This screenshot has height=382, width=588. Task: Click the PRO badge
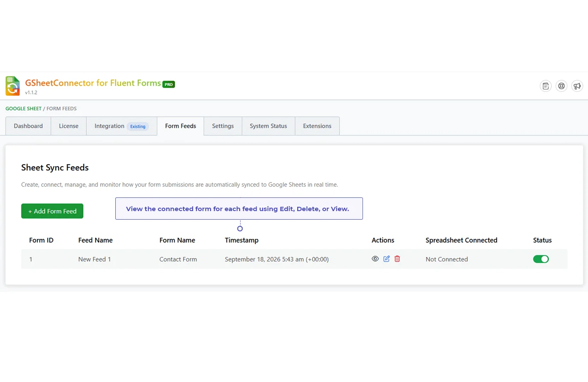pos(169,85)
